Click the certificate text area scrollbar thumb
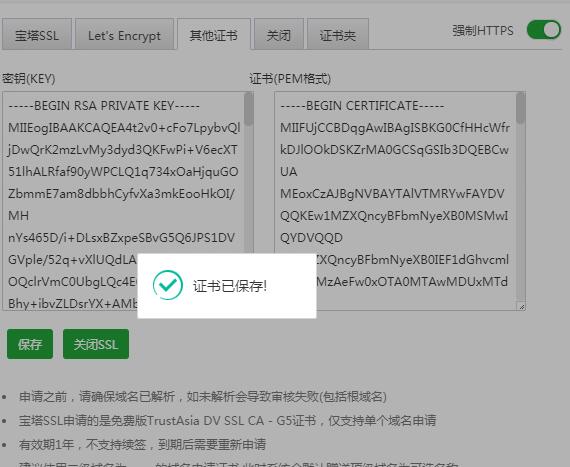This screenshot has width=570, height=467. (521, 108)
